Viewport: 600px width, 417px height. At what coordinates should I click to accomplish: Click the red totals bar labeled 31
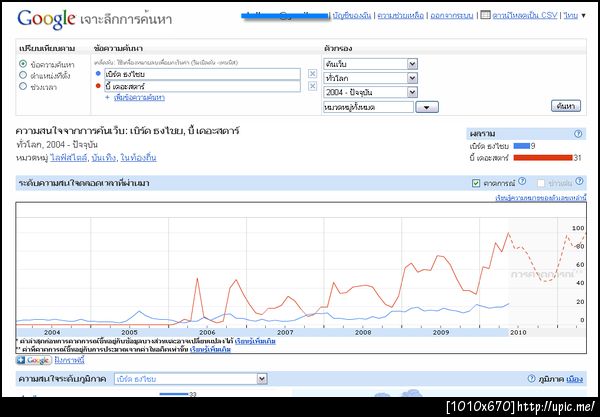tap(543, 158)
